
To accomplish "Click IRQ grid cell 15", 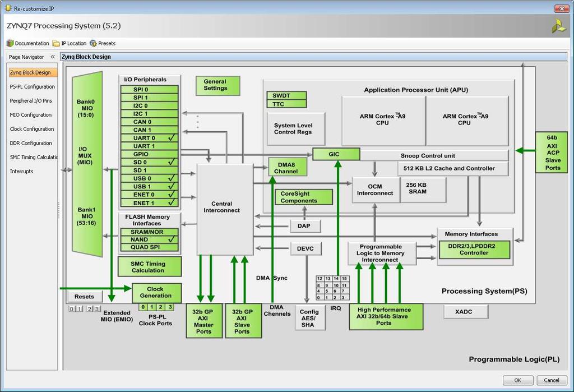I will click(x=345, y=279).
